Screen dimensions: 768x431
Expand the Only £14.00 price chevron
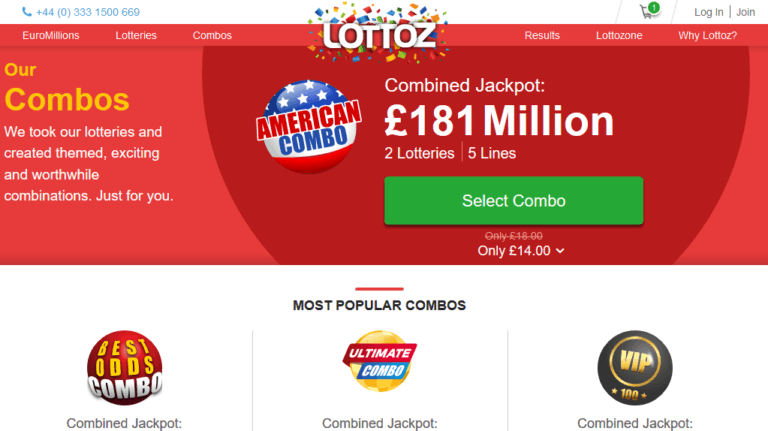pyautogui.click(x=561, y=251)
